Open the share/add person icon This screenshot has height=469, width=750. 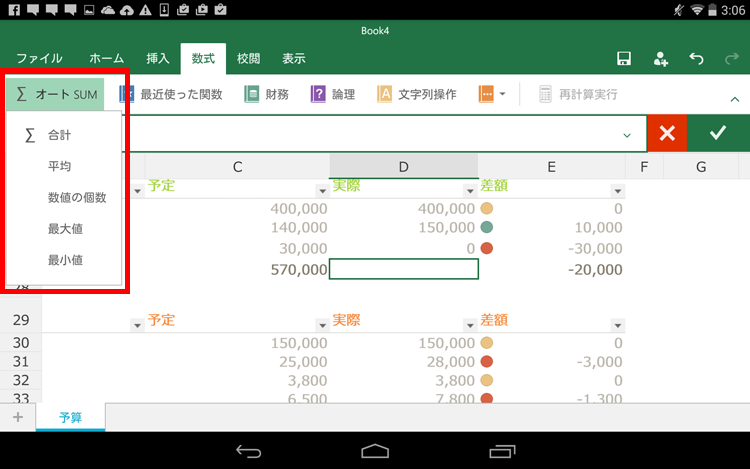pyautogui.click(x=660, y=59)
